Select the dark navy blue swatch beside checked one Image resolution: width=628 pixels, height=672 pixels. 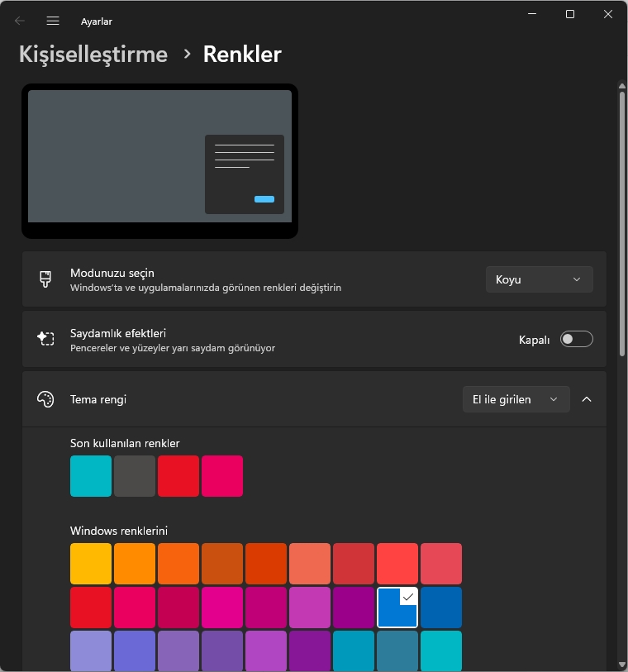(x=441, y=608)
